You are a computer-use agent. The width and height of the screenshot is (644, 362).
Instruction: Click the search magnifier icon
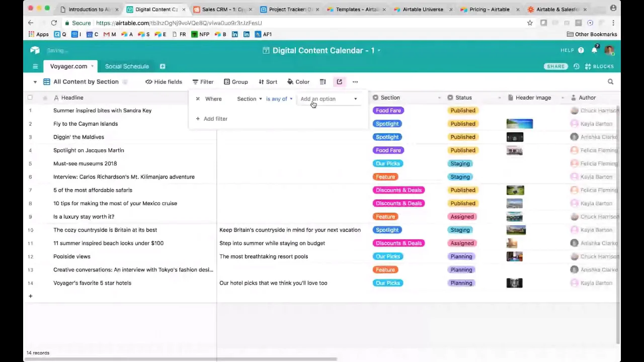(610, 82)
